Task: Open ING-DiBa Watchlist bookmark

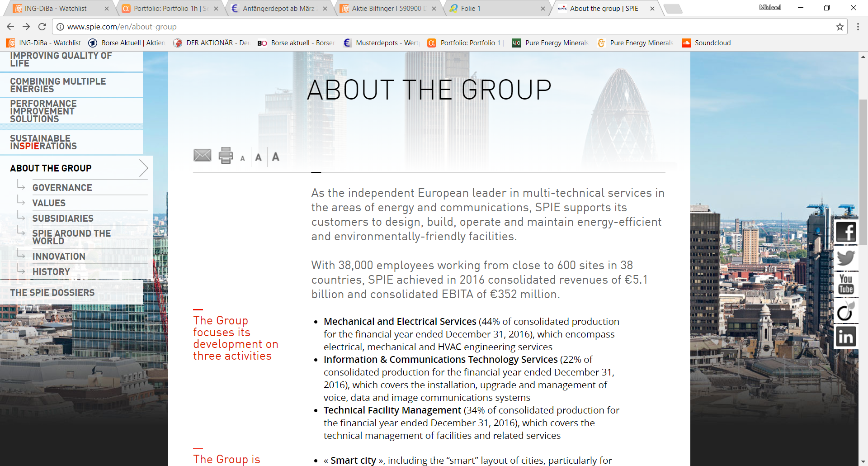Action: pos(44,43)
